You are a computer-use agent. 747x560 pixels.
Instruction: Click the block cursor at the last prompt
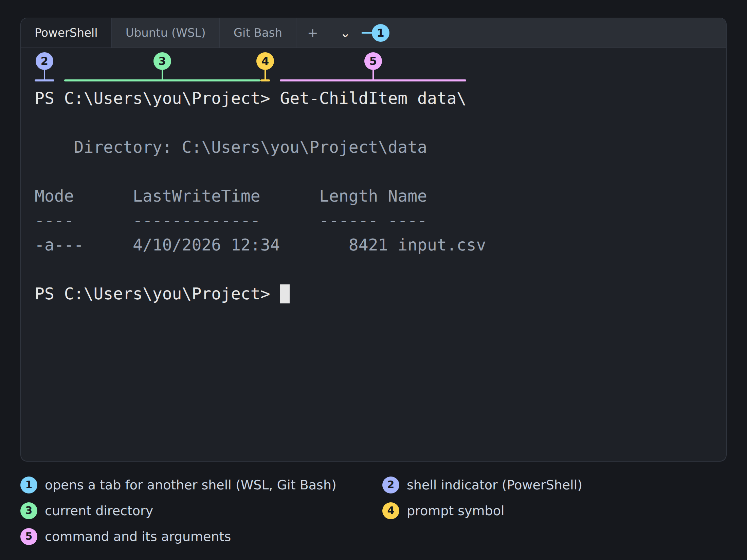pyautogui.click(x=285, y=294)
